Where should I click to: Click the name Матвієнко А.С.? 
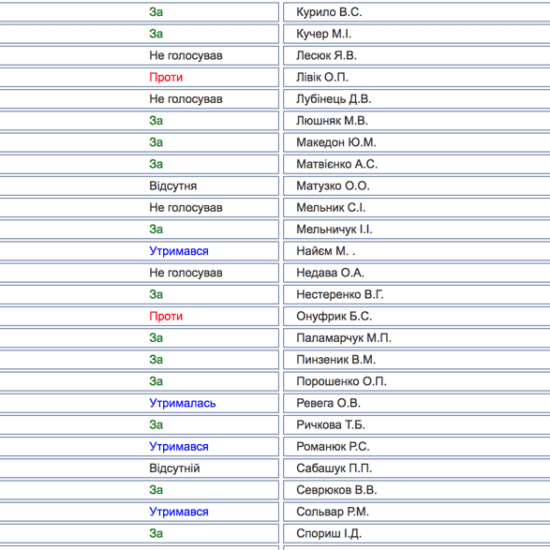337,164
